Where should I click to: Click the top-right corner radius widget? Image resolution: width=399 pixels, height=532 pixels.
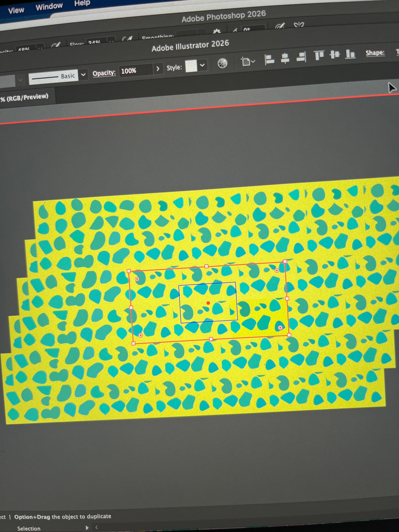pos(277,271)
